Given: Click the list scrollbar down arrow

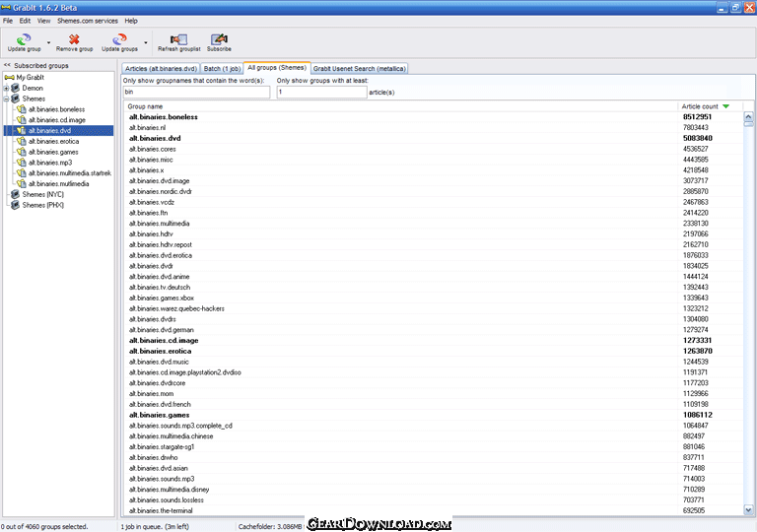Looking at the screenshot, I should click(748, 509).
